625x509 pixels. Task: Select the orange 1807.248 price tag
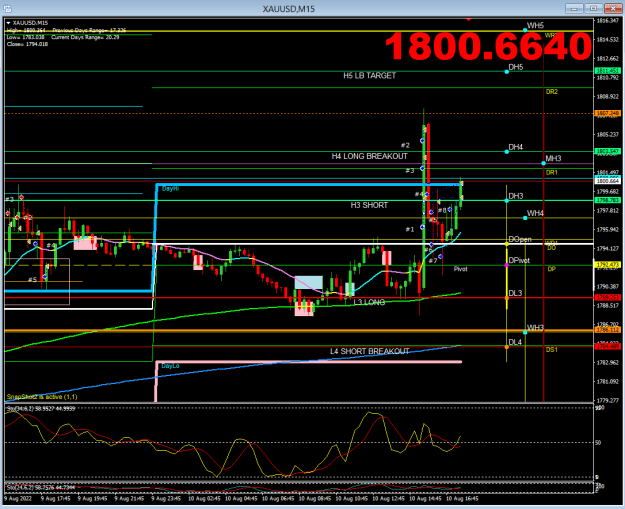point(608,113)
